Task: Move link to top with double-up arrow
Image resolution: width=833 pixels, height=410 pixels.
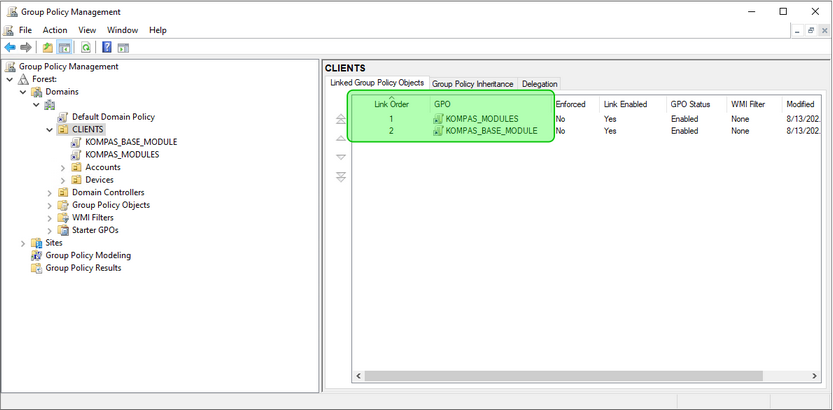Action: pos(341,119)
